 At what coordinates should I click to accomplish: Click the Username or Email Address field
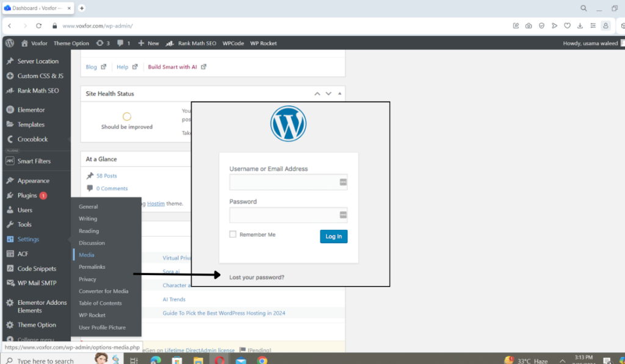284,182
